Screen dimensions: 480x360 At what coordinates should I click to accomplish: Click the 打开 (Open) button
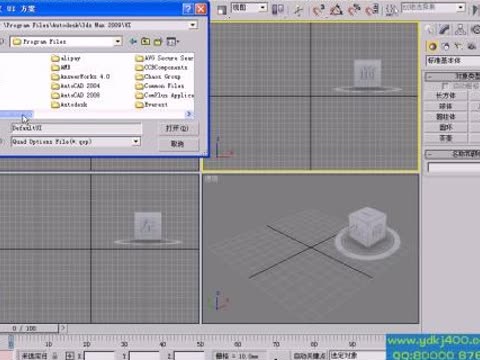[x=178, y=128]
